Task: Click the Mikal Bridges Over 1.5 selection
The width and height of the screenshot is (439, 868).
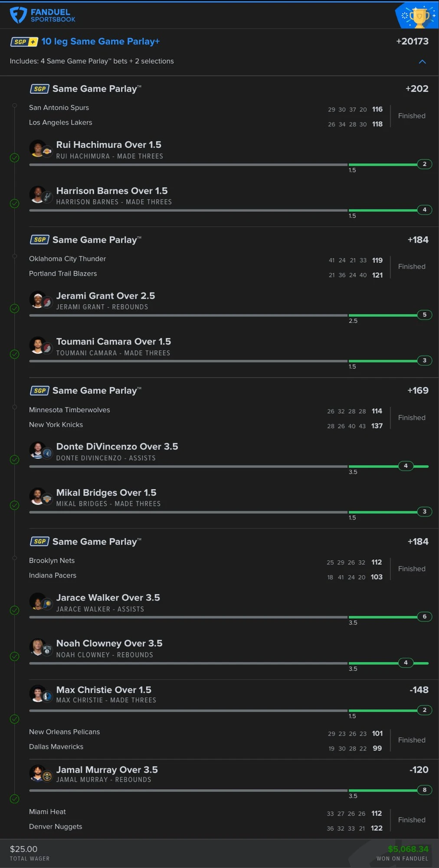Action: [106, 493]
